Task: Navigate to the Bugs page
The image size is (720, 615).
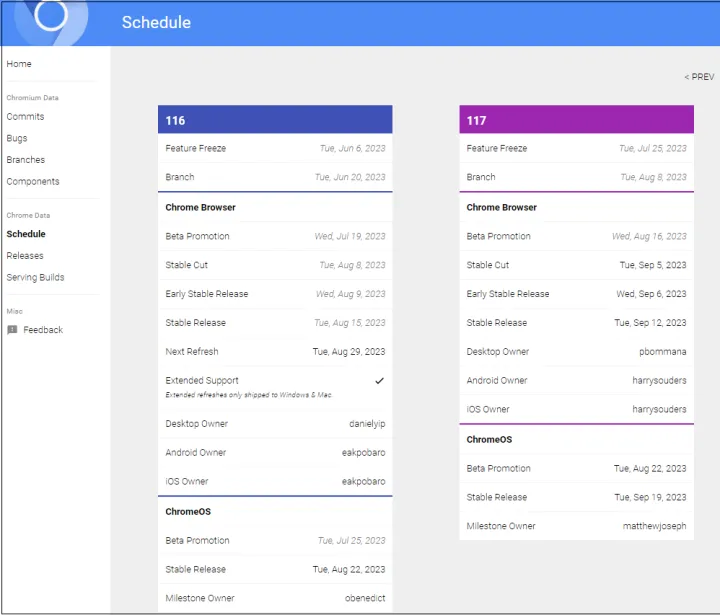Action: click(17, 139)
